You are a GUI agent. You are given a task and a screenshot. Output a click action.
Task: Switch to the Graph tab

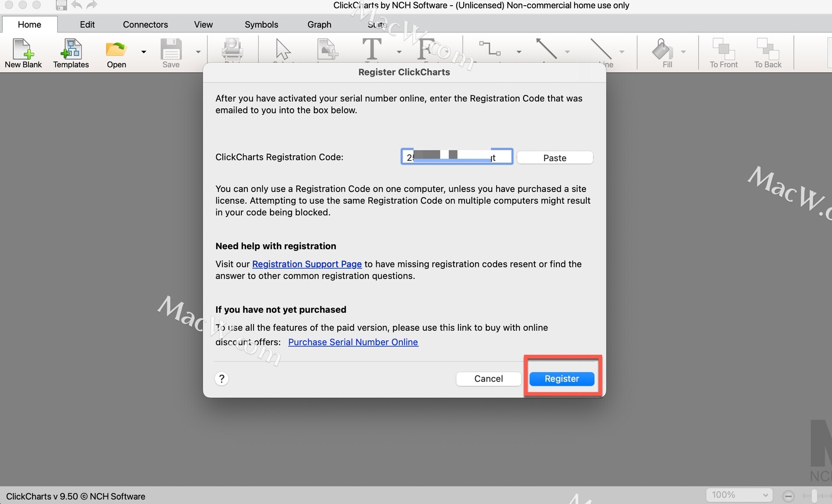pos(319,24)
